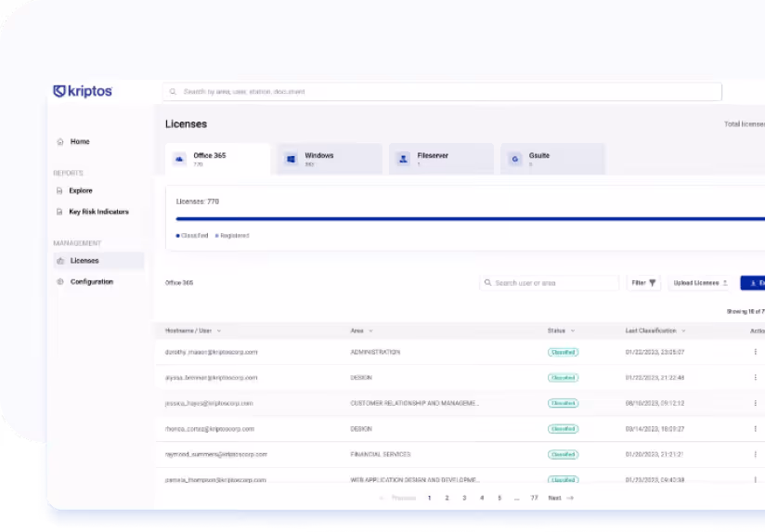
Task: Open Configuration in the sidebar
Action: click(92, 281)
